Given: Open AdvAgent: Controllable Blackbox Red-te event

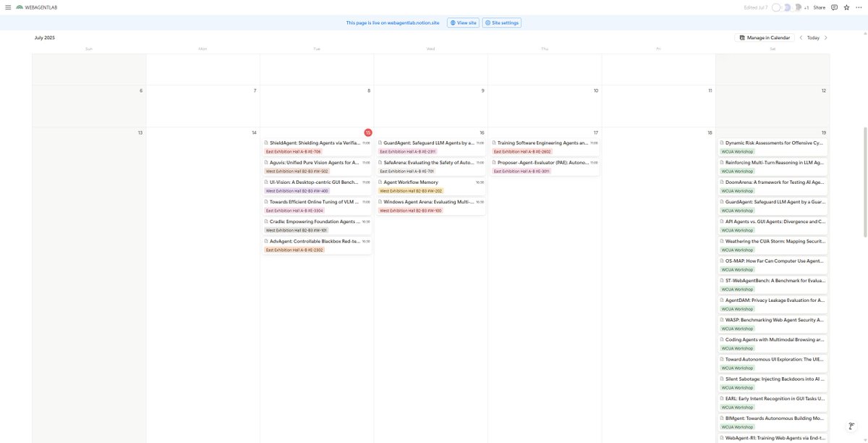Looking at the screenshot, I should click(x=317, y=244).
